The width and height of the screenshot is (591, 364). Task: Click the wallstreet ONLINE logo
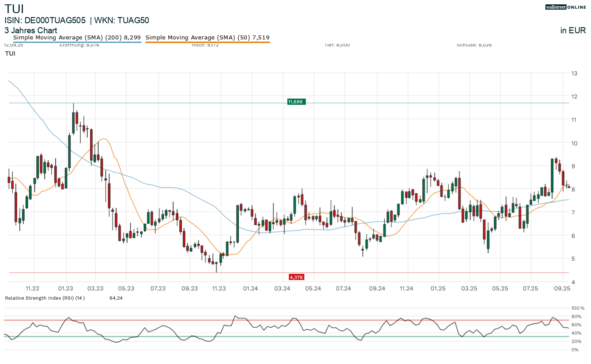coord(566,7)
